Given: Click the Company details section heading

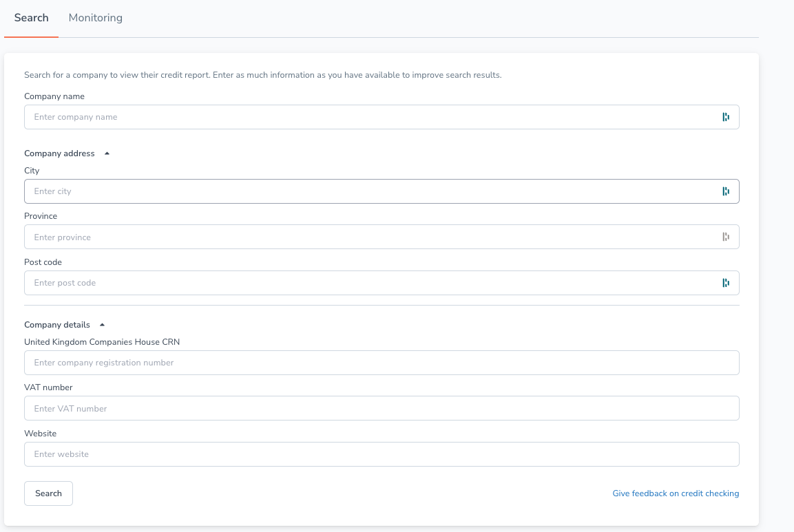Looking at the screenshot, I should coord(57,323).
